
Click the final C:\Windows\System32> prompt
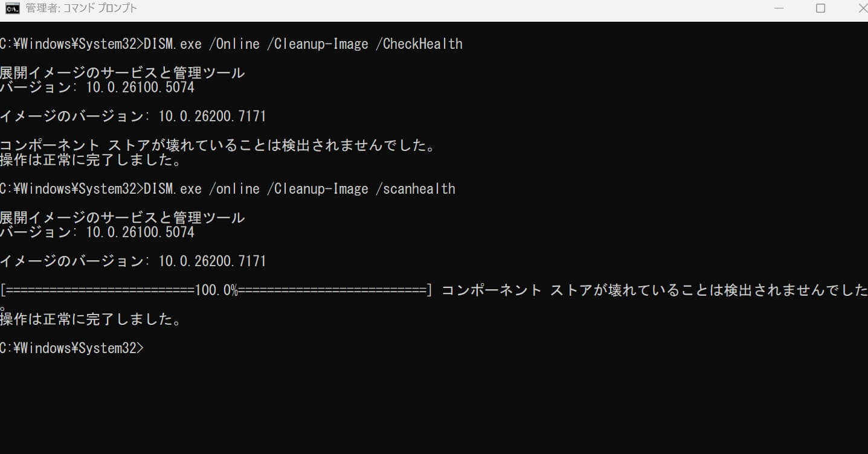pyautogui.click(x=72, y=348)
